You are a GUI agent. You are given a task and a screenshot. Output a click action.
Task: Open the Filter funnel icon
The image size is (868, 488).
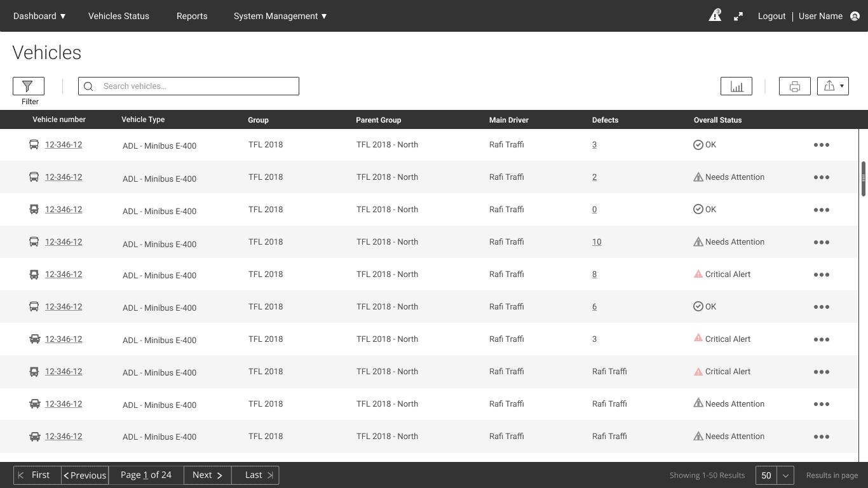(x=28, y=86)
